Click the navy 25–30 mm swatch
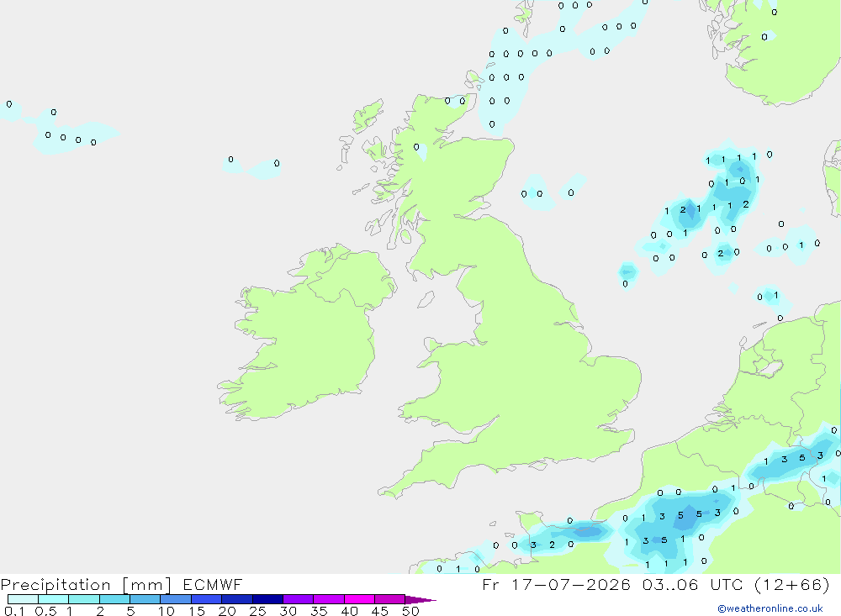841x616 pixels. (x=267, y=599)
